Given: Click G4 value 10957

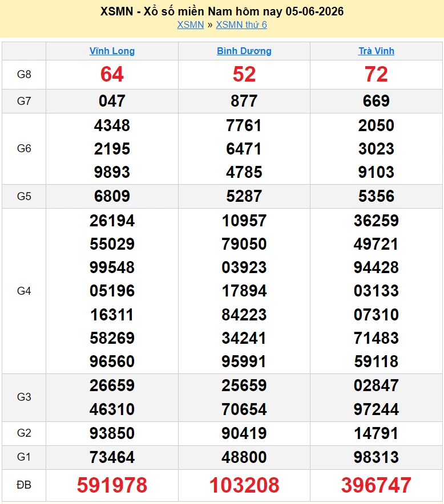Looking at the screenshot, I should click(x=244, y=221).
